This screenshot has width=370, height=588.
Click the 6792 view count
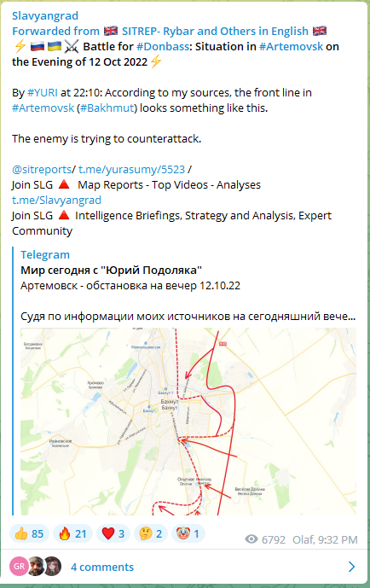[x=274, y=539]
